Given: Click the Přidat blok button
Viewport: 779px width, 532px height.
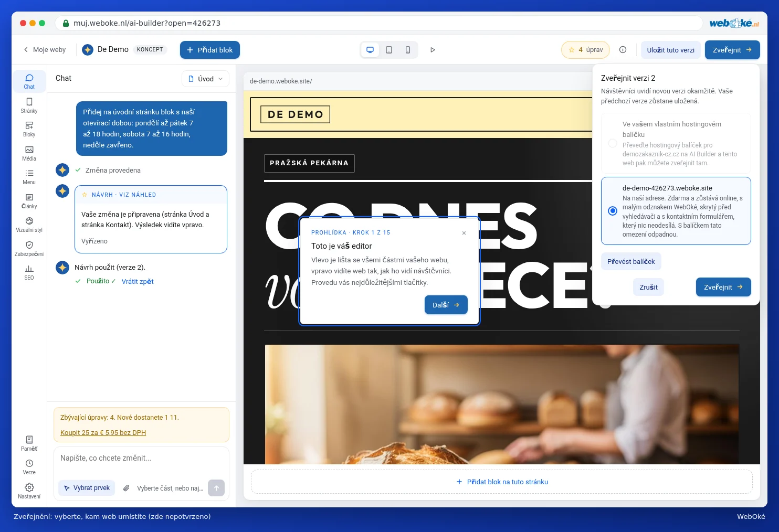Looking at the screenshot, I should [210, 50].
